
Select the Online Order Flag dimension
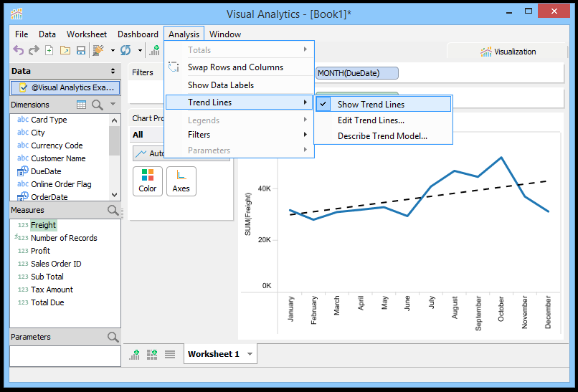(x=61, y=184)
